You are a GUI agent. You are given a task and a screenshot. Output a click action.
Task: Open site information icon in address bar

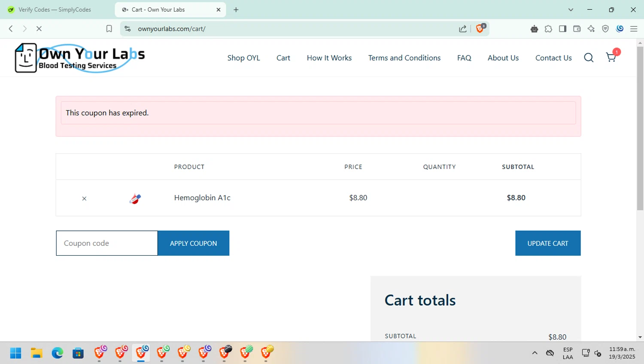click(x=128, y=29)
